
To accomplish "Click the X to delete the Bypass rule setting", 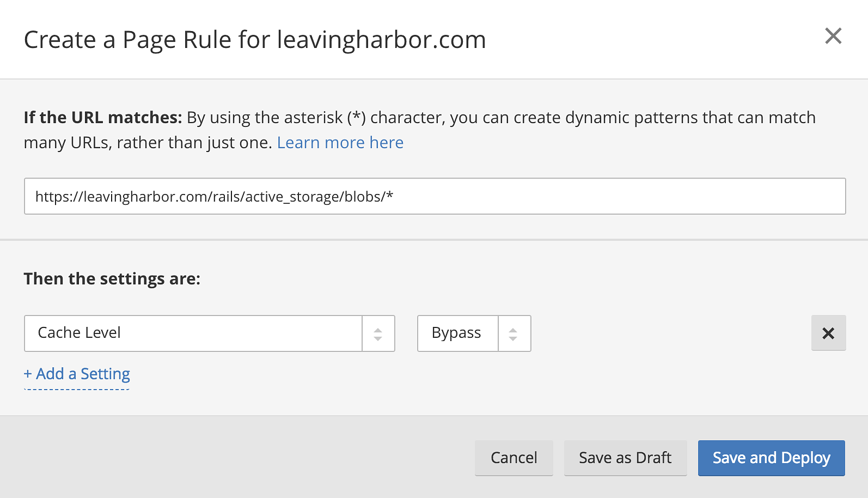I will click(828, 333).
